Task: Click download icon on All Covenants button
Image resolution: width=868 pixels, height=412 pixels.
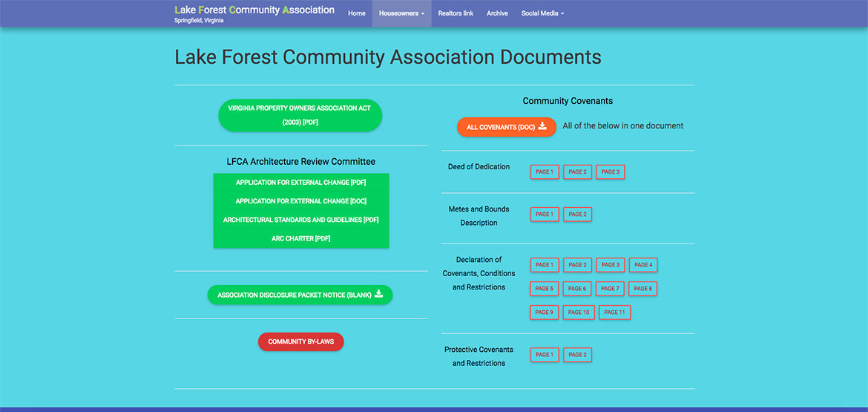Action: 542,126
